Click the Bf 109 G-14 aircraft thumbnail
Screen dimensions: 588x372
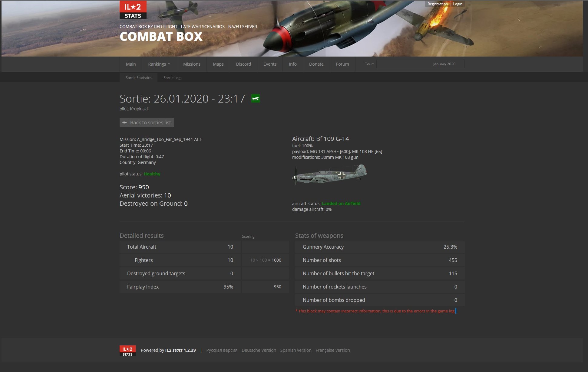point(330,175)
